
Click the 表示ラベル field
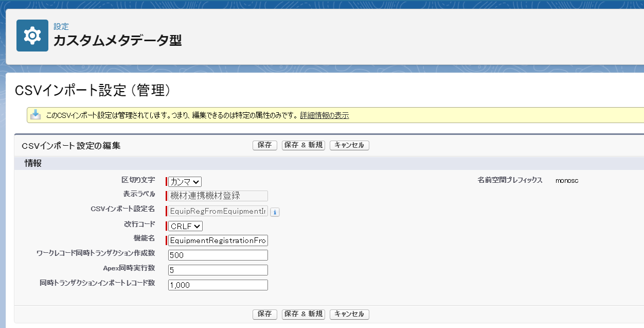tap(218, 196)
